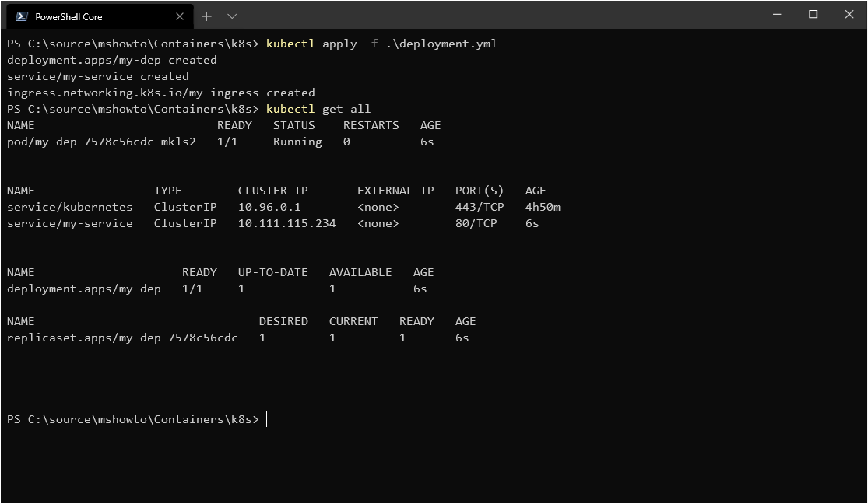The width and height of the screenshot is (868, 504).
Task: Close the PowerShell Core tab
Action: coord(179,16)
